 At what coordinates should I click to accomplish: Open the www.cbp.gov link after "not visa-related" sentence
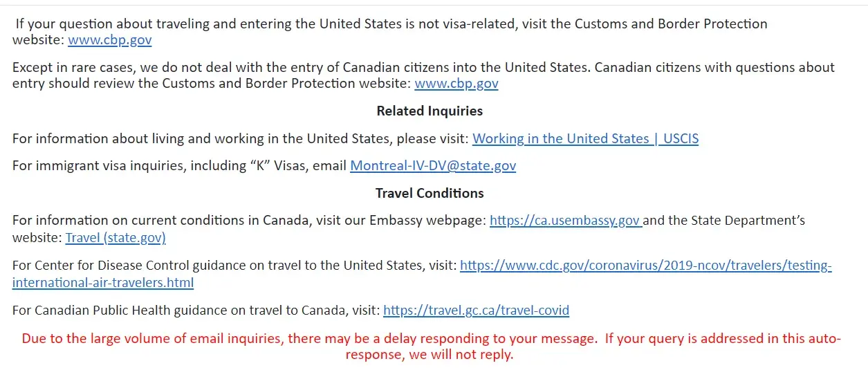click(109, 40)
